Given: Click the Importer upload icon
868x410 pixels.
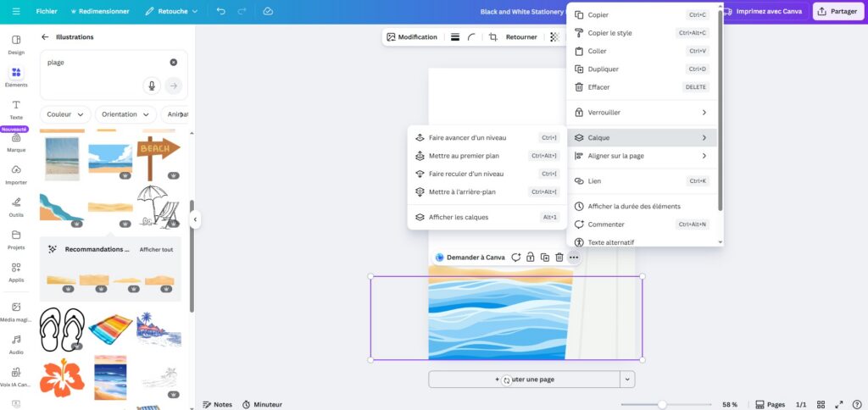Looking at the screenshot, I should [15, 174].
